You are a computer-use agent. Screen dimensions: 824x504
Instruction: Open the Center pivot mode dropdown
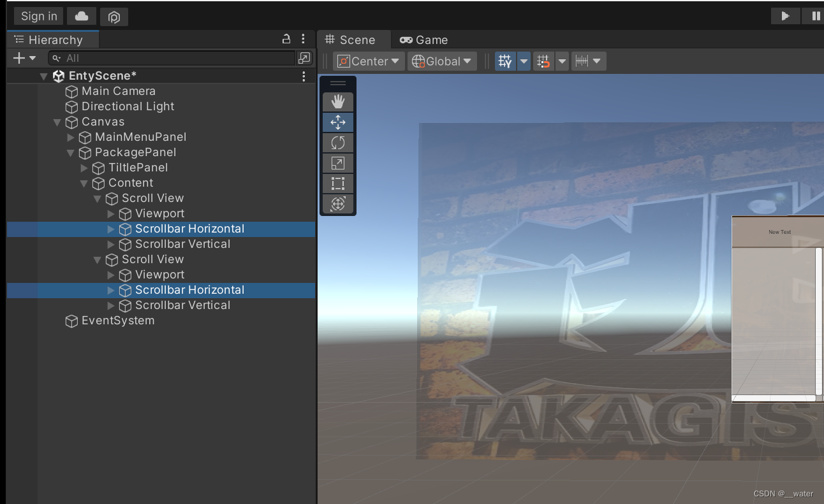[x=370, y=61]
